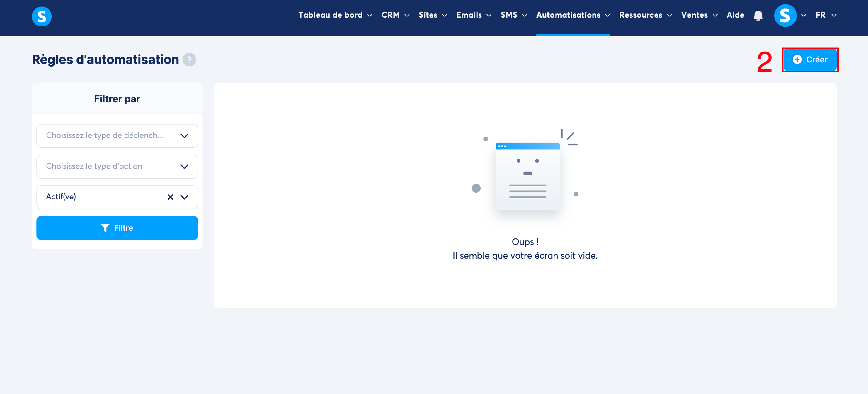Open the CRM menu
The height and width of the screenshot is (394, 868).
395,15
